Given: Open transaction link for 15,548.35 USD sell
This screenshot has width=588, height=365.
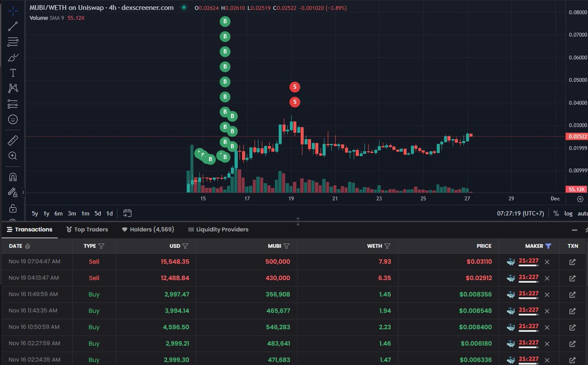Looking at the screenshot, I should point(572,262).
